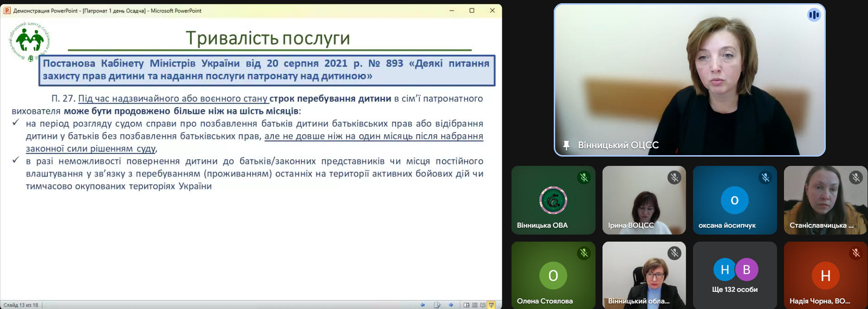Click muted mic icon on Надія Чорна tile
Image resolution: width=868 pixels, height=309 pixels.
[x=856, y=253]
